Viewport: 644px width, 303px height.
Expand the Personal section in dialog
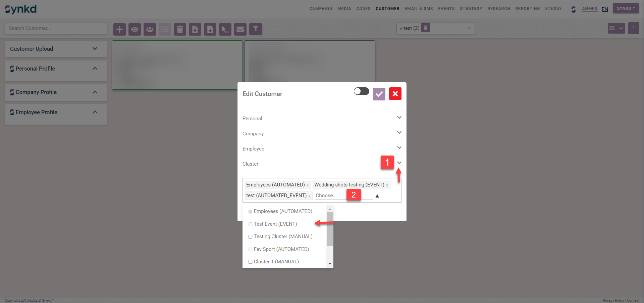[399, 118]
